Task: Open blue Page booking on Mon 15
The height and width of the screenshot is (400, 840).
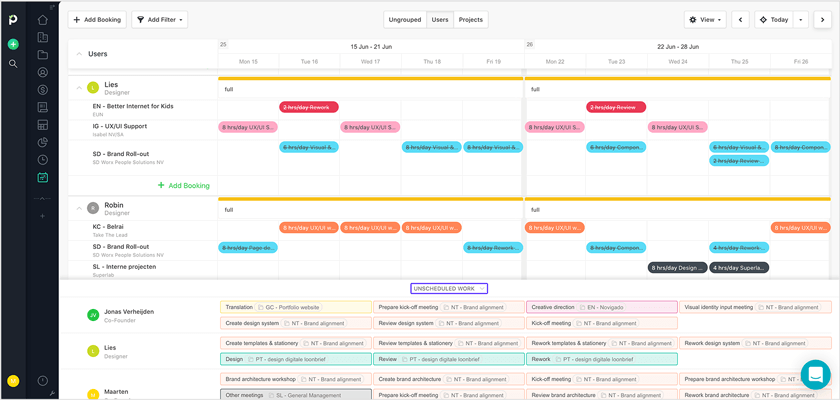Action: click(248, 247)
